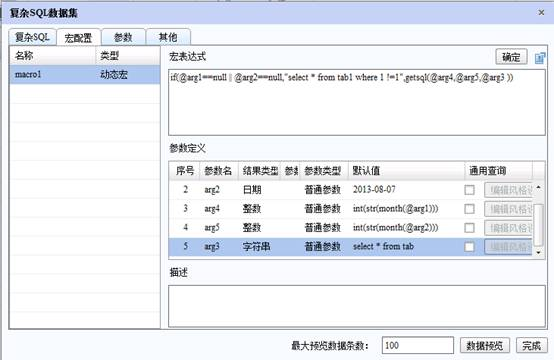Click the copy/expand icon beside 确定
Screen dimensions: 554x360
(x=540, y=58)
